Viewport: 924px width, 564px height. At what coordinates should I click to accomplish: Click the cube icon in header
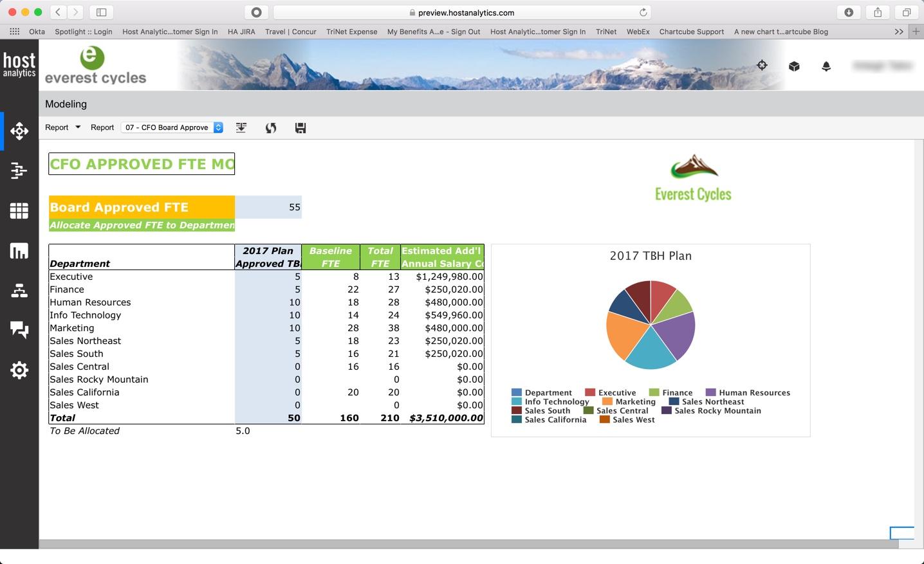pyautogui.click(x=794, y=66)
